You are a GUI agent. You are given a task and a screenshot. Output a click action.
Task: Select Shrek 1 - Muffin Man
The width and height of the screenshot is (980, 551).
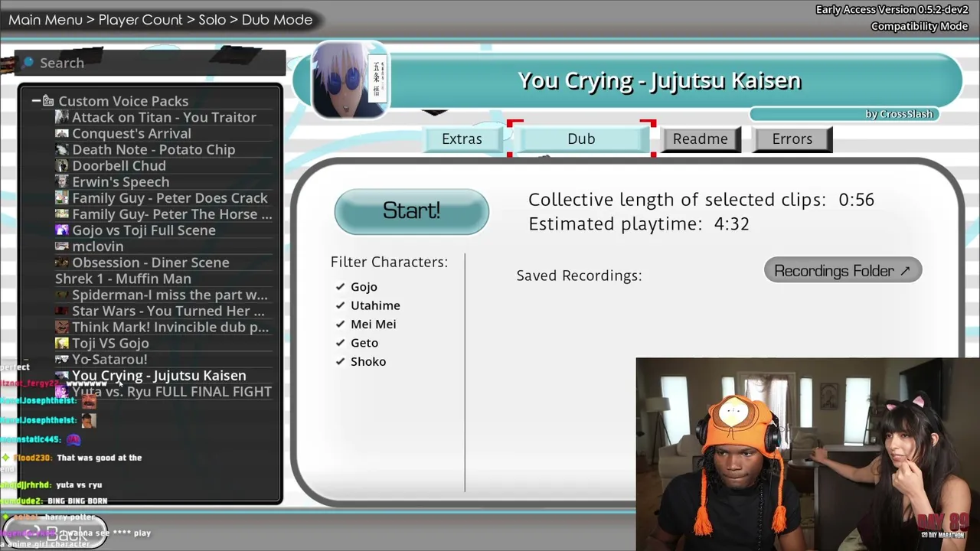(164, 279)
